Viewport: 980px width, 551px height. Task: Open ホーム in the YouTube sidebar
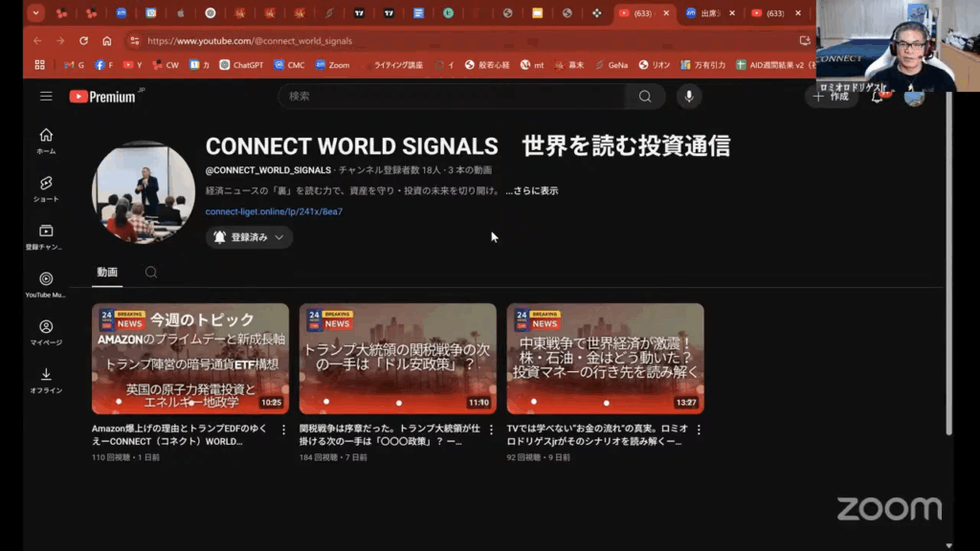46,141
